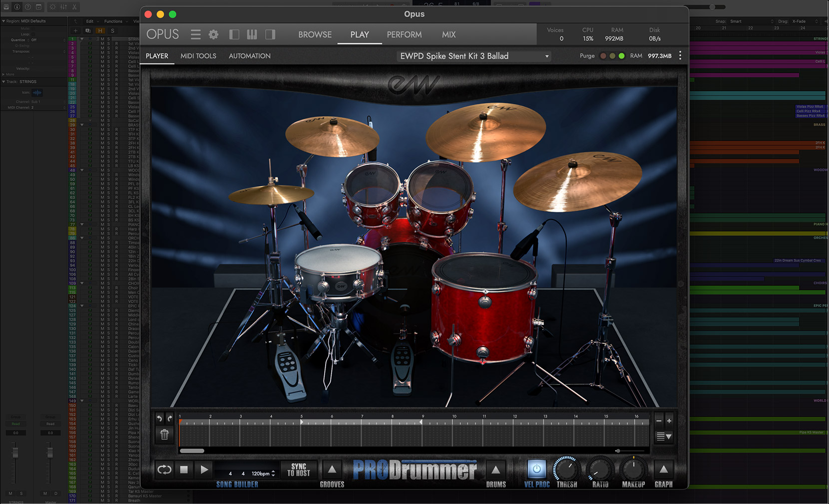Viewport: 829px width, 504px height.
Task: Switch to the PLAY page
Action: 360,34
